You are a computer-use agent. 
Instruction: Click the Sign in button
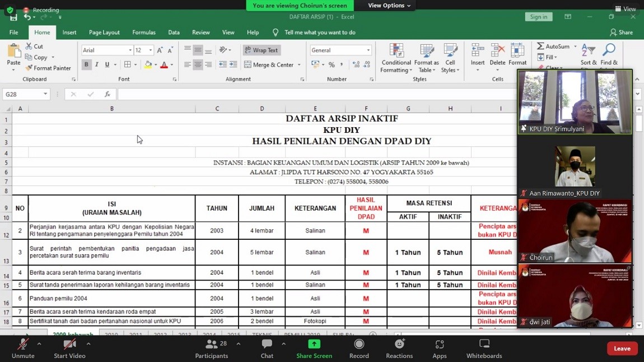(539, 17)
